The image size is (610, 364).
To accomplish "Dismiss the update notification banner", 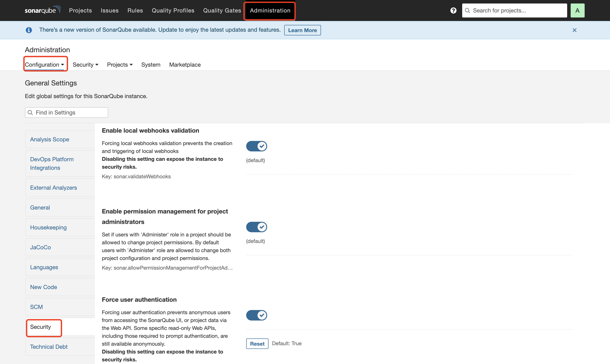I will coord(574,30).
